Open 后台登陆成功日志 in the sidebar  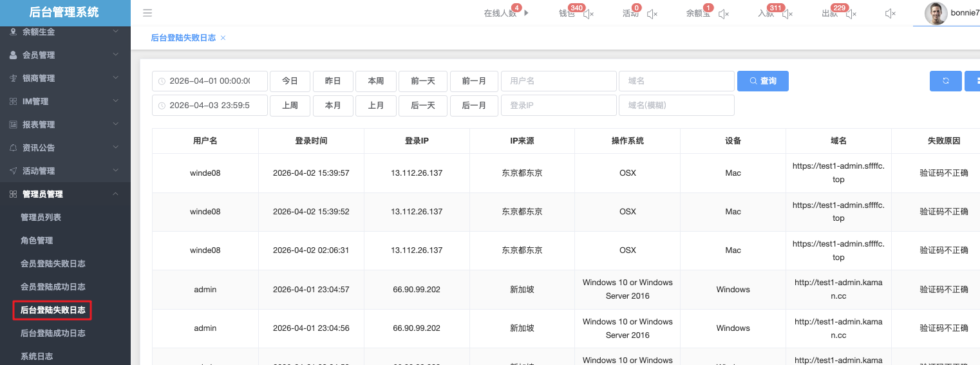53,333
